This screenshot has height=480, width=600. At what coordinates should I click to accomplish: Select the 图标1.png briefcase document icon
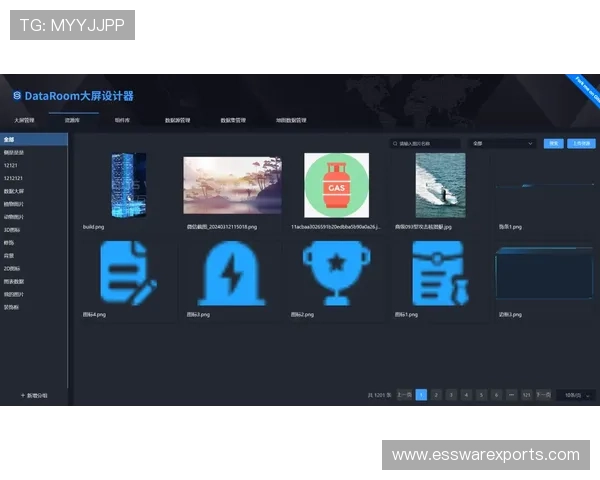440,273
